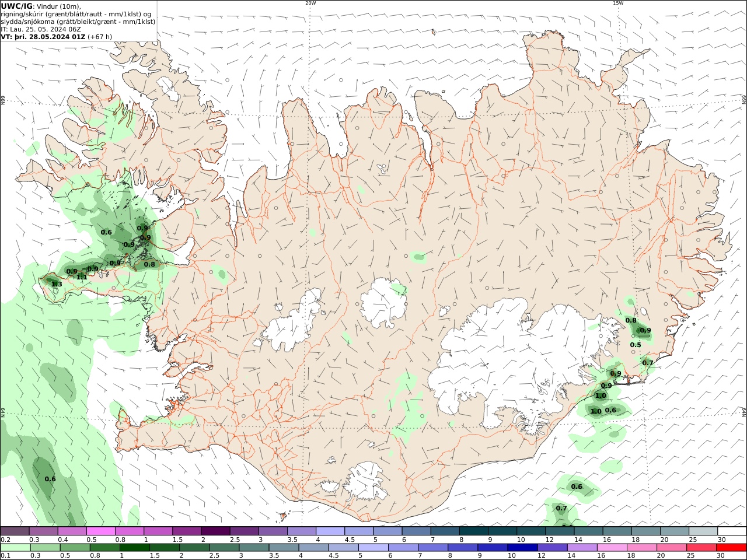Select the lilac rain swatch from 14 to 16
Screen dimensions: 747x560
[582, 548]
